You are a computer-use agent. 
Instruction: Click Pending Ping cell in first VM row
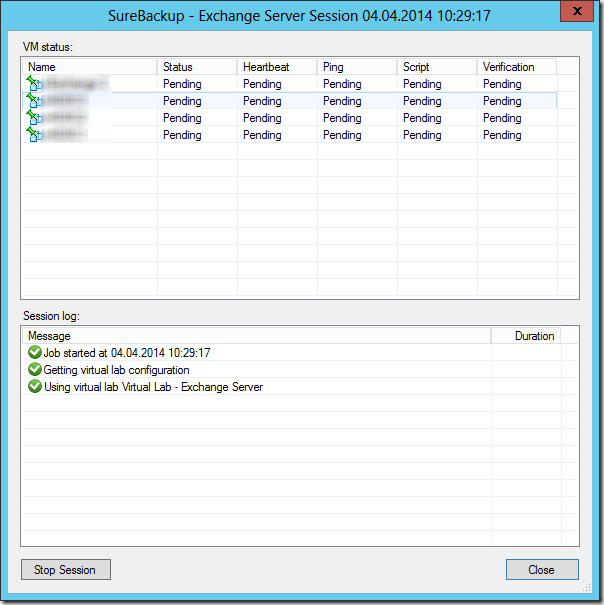[342, 84]
